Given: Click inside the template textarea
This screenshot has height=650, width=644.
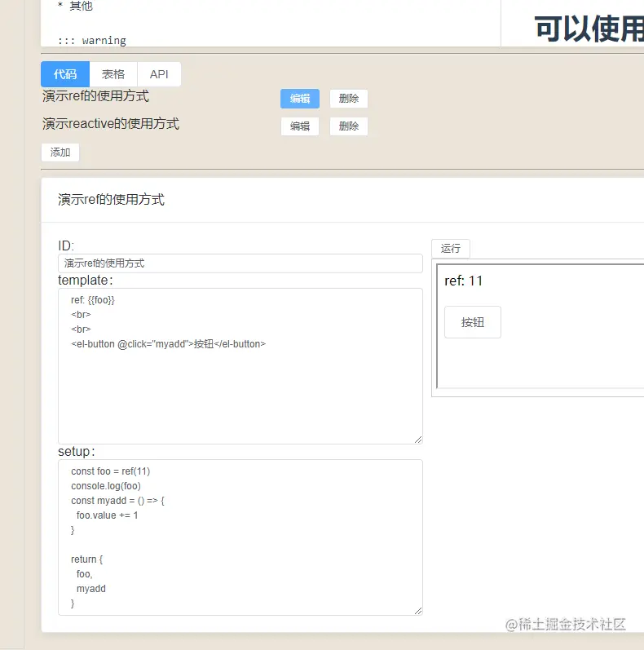Looking at the screenshot, I should (240, 366).
